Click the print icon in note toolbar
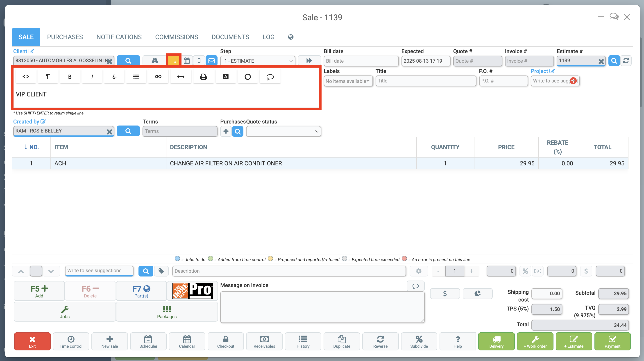This screenshot has height=361, width=644. pyautogui.click(x=203, y=77)
